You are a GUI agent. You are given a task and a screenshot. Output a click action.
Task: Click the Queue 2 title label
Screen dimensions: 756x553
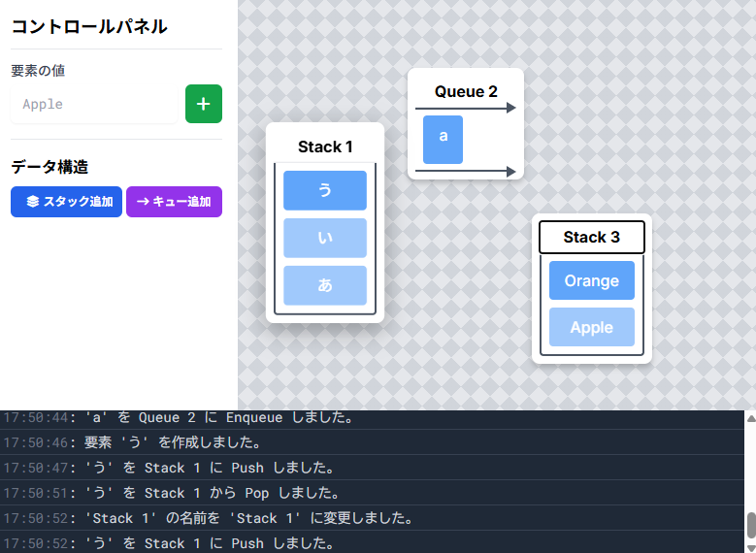(466, 91)
